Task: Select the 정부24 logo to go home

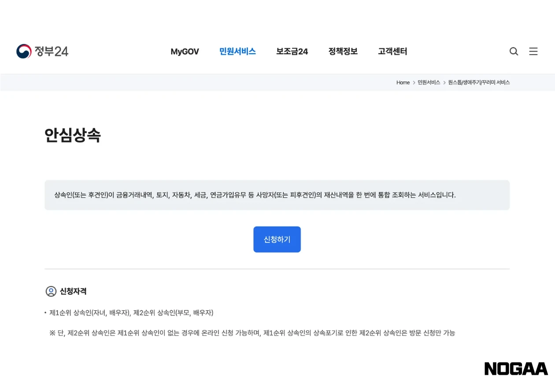Action: point(42,51)
